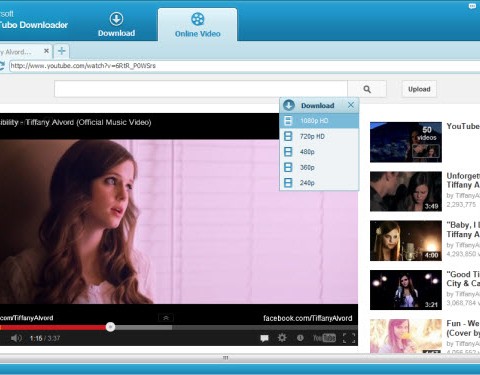Click the bottom panel splitter handle

pyautogui.click(x=226, y=358)
